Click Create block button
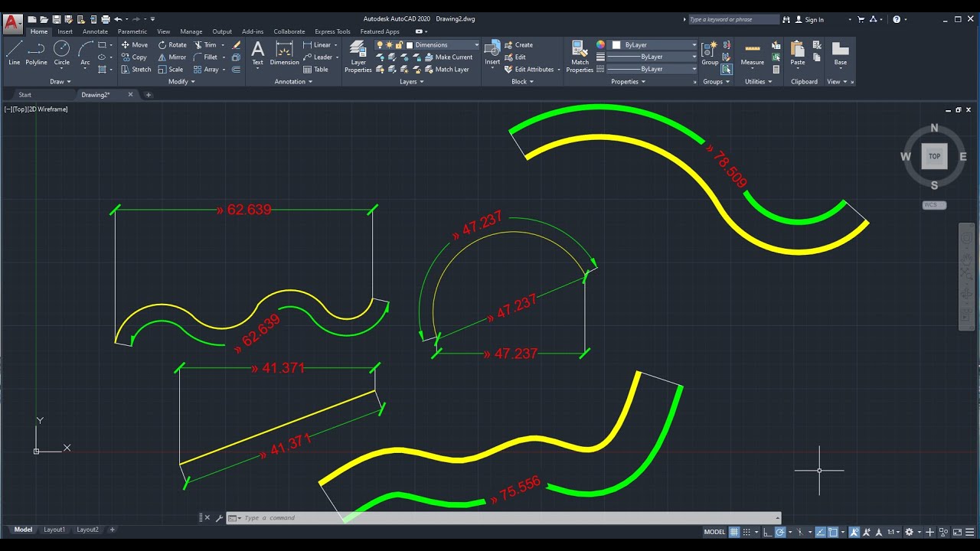Screen dimensions: 980x551 point(518,45)
